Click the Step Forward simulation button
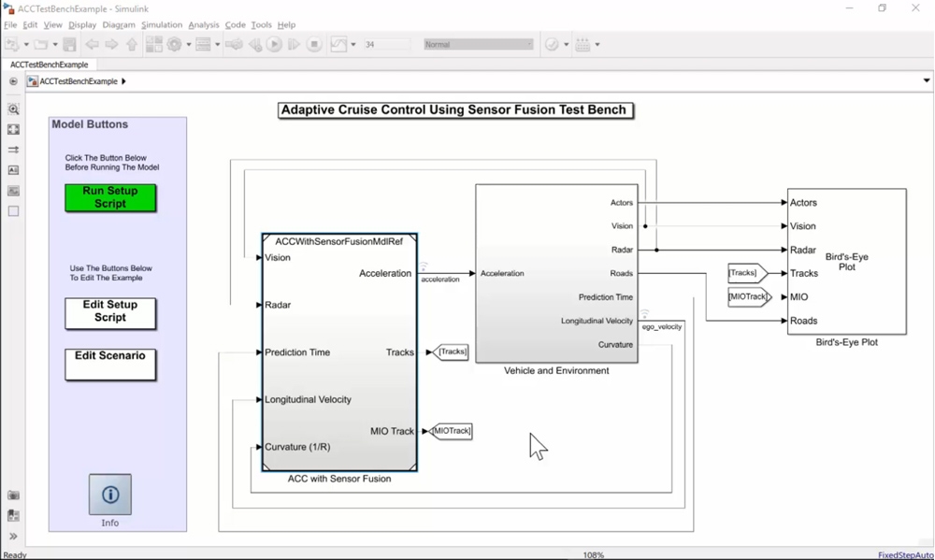Image resolution: width=935 pixels, height=560 pixels. coord(294,44)
